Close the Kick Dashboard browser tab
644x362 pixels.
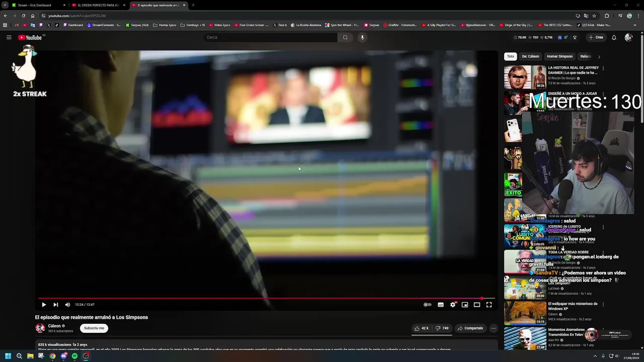64,5
